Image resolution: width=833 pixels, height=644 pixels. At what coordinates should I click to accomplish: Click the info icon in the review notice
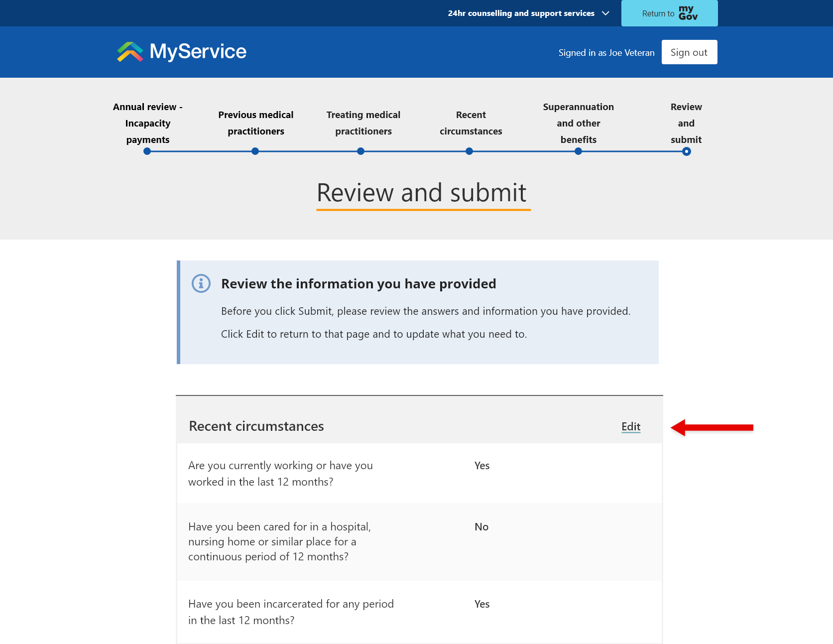pyautogui.click(x=201, y=284)
